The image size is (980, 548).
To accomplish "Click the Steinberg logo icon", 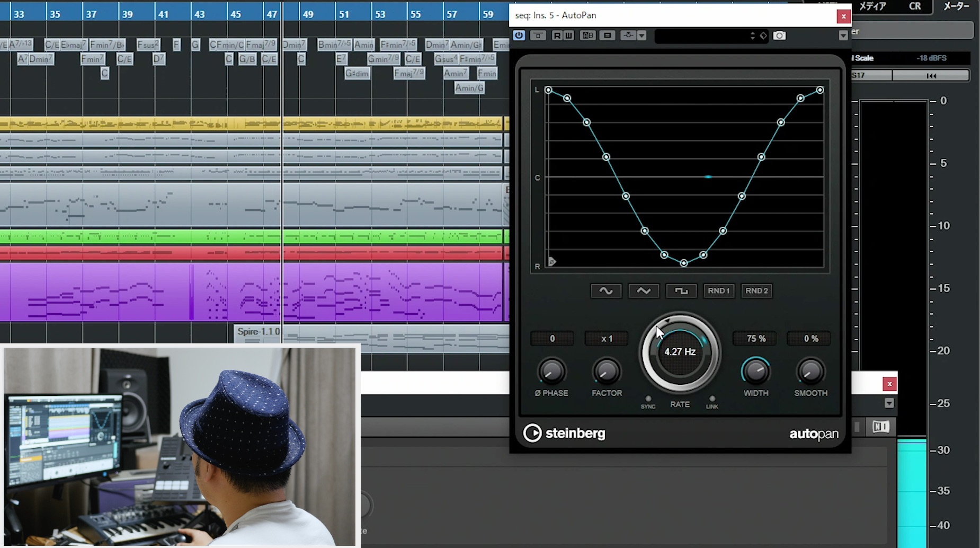I will point(532,433).
